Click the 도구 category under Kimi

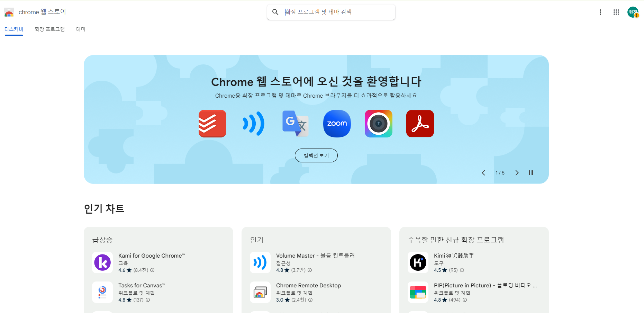point(439,263)
